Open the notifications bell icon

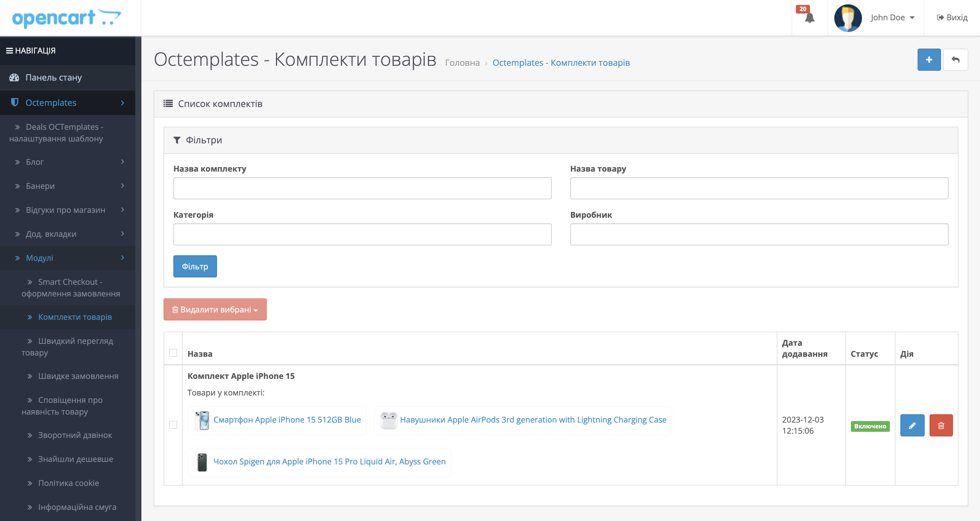pyautogui.click(x=809, y=18)
